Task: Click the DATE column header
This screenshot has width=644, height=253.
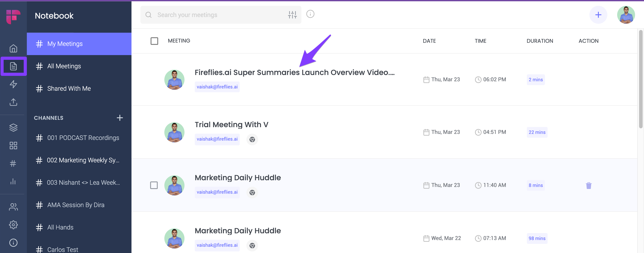Action: click(x=429, y=41)
